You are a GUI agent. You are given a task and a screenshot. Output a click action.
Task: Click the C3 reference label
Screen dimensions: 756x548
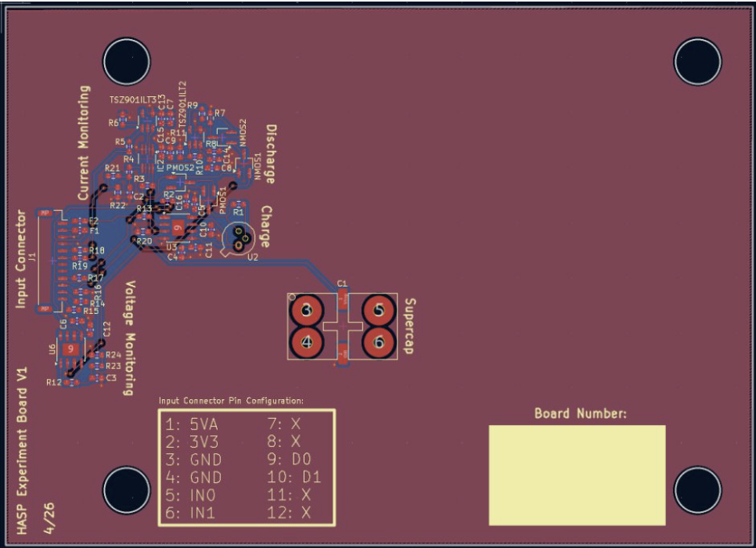click(111, 377)
